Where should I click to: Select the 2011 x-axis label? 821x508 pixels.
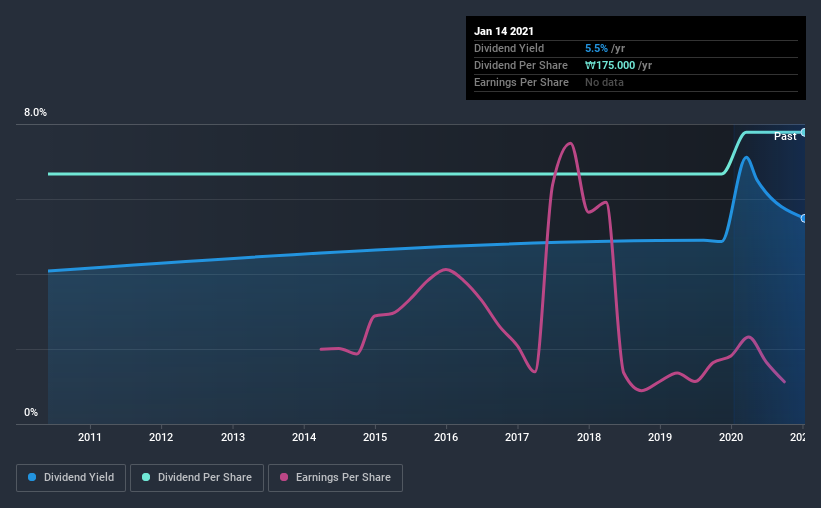(90, 437)
